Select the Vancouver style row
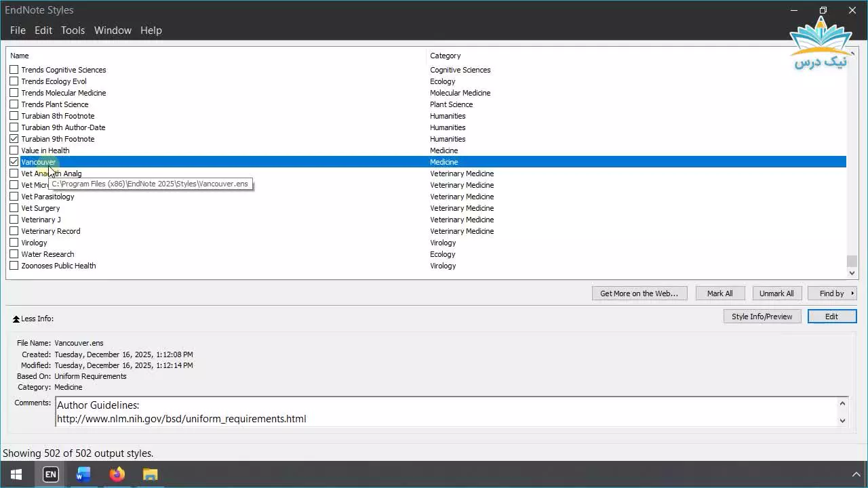Viewport: 868px width, 488px height. coord(433,162)
